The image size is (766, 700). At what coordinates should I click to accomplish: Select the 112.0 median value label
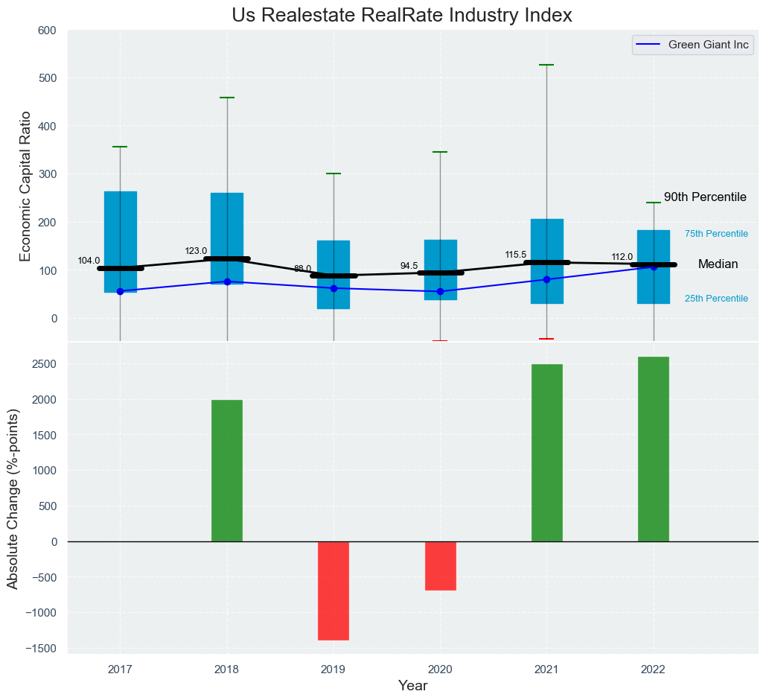(622, 258)
